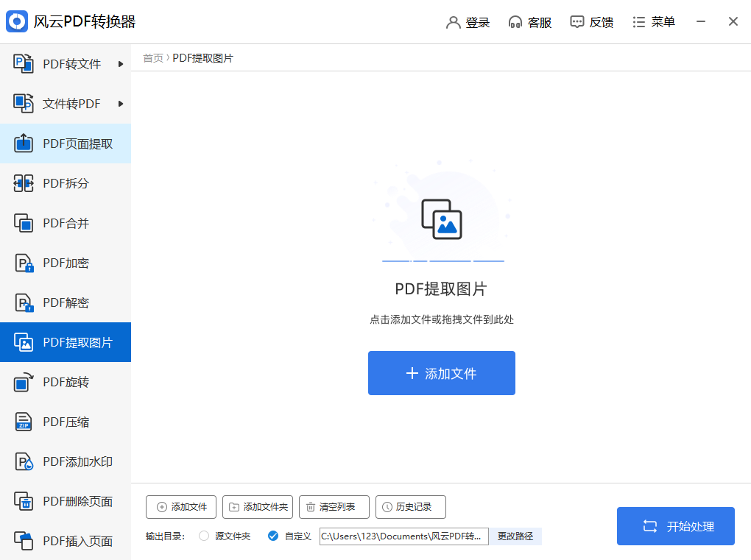Viewport: 751px width, 560px height.
Task: Click the PDF插入页面 icon
Action: [24, 541]
